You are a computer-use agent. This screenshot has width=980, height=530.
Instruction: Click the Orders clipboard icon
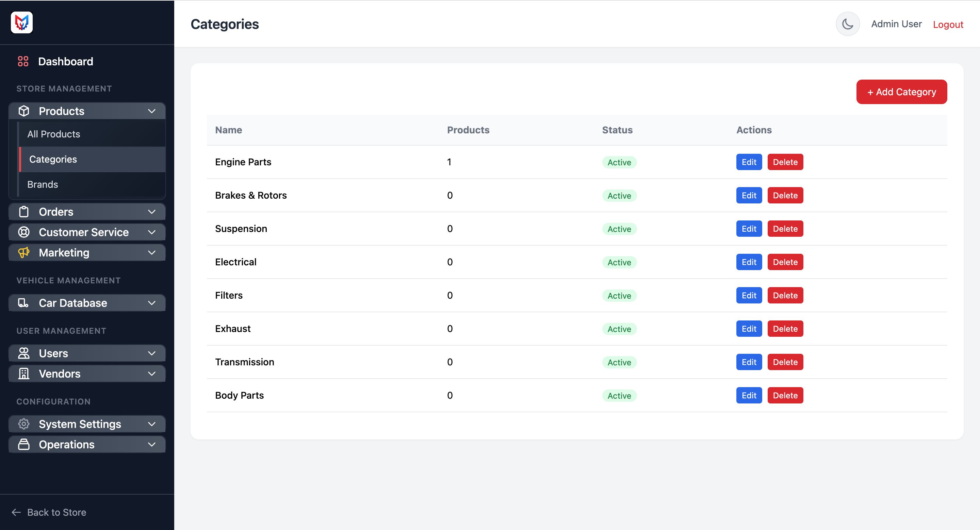(x=24, y=212)
